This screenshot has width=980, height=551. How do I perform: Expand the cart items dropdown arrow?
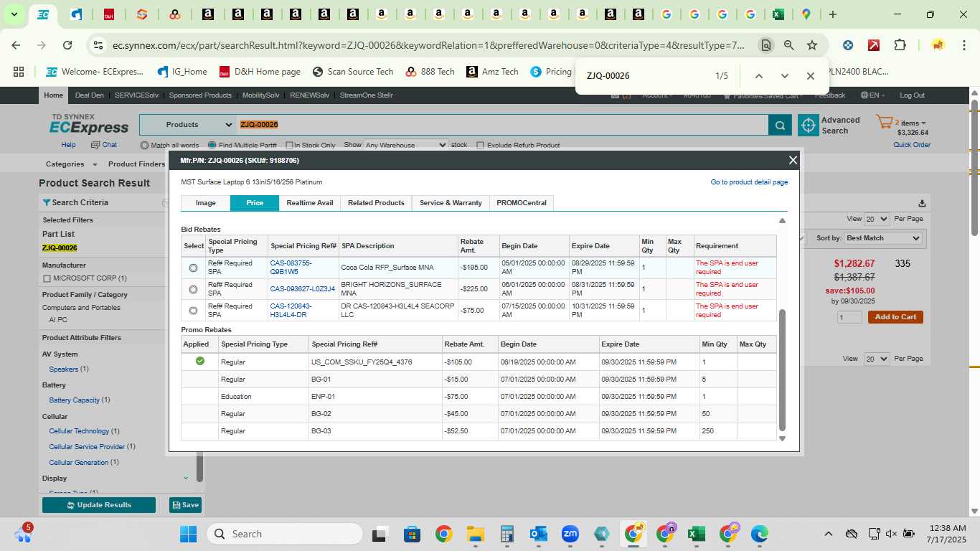[x=923, y=123]
